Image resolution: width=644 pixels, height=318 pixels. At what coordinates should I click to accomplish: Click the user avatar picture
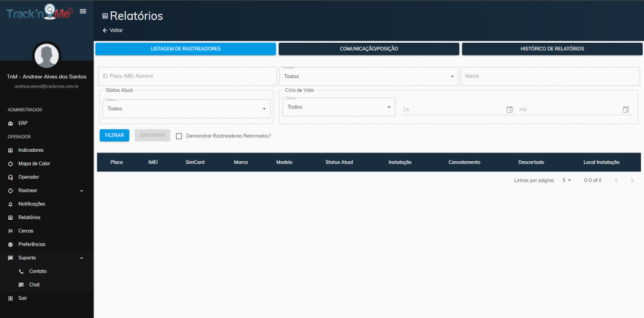(47, 55)
